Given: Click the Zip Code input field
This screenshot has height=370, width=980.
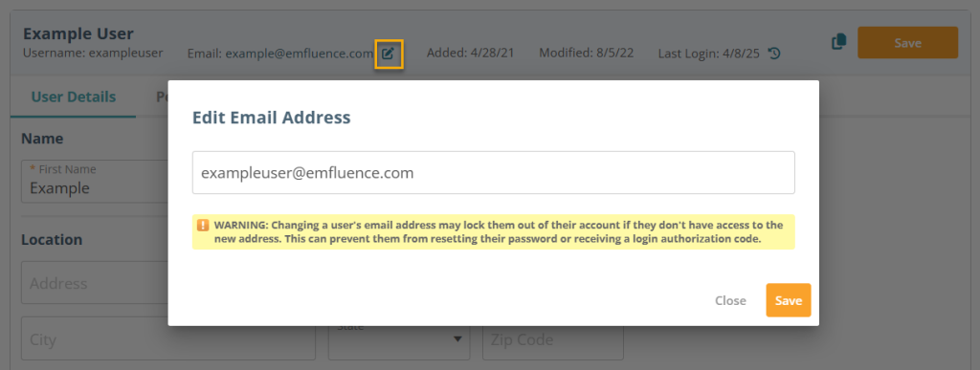Looking at the screenshot, I should (x=552, y=338).
